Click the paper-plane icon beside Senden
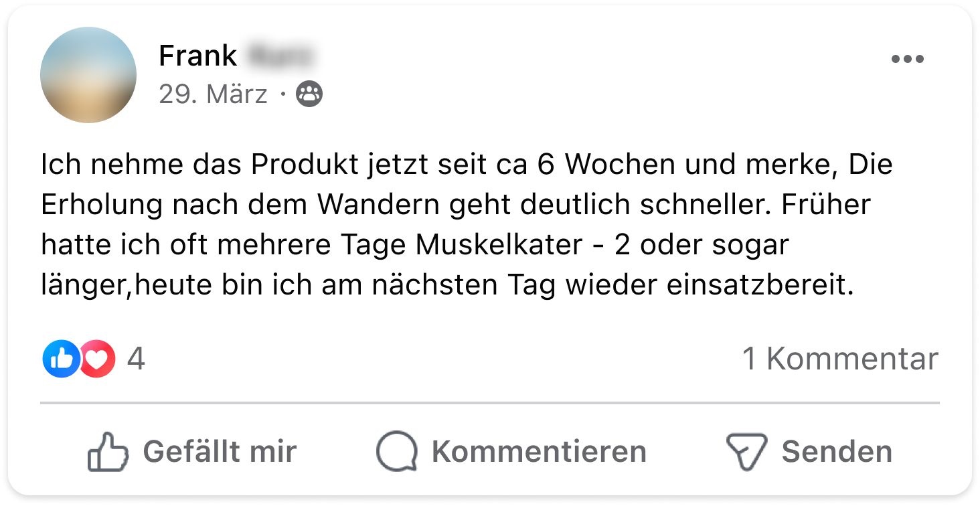The height and width of the screenshot is (506, 980). (746, 452)
